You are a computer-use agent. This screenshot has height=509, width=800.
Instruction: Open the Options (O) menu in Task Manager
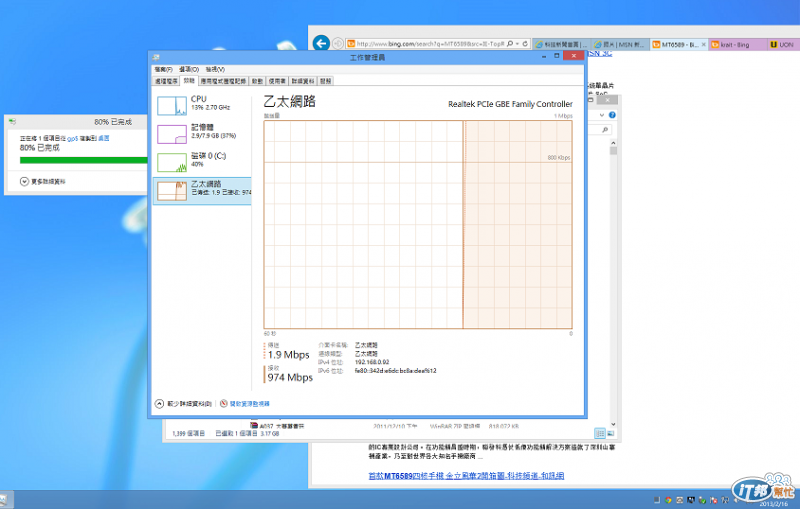pyautogui.click(x=189, y=69)
